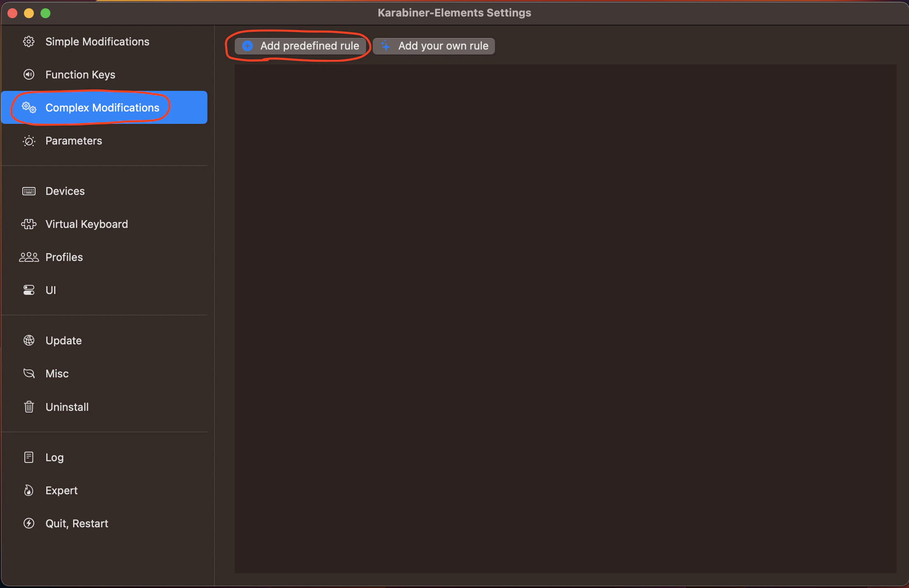Click the speaker icon for Function Keys
Viewport: 909px width, 588px height.
[29, 75]
